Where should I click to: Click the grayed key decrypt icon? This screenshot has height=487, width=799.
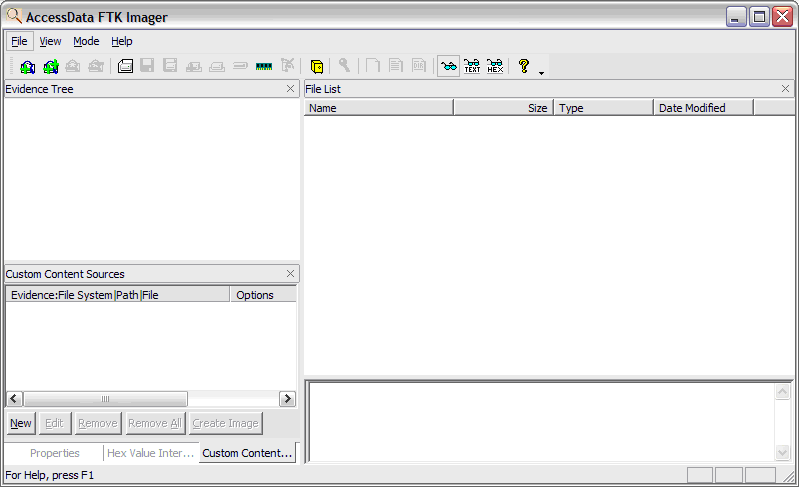(x=344, y=66)
